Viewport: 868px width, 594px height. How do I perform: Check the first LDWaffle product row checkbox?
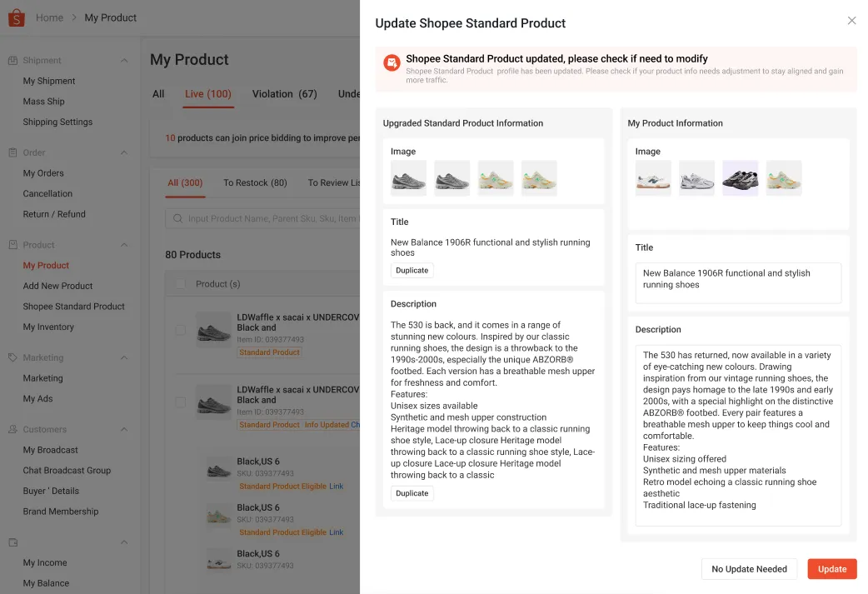tap(180, 329)
